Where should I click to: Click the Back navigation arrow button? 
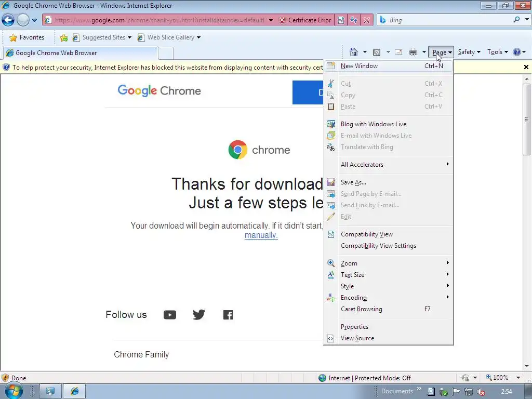point(8,20)
